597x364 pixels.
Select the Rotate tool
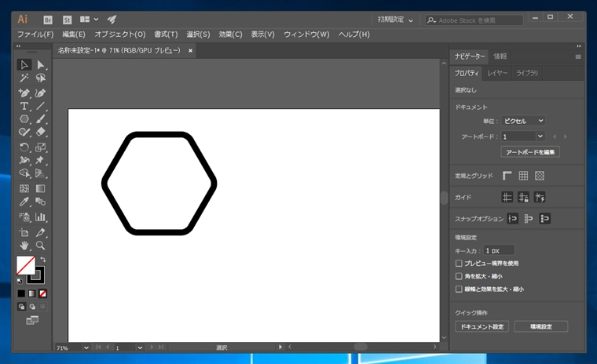(24, 147)
